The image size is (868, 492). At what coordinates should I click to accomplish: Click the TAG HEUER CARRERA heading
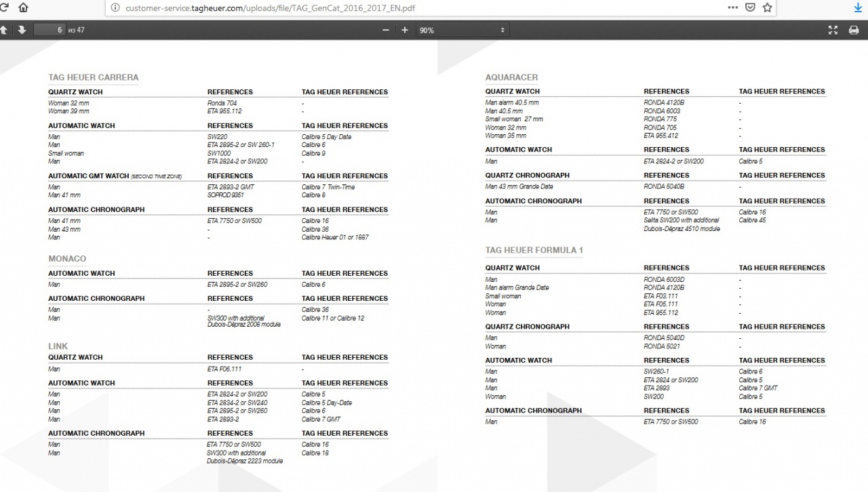[94, 77]
